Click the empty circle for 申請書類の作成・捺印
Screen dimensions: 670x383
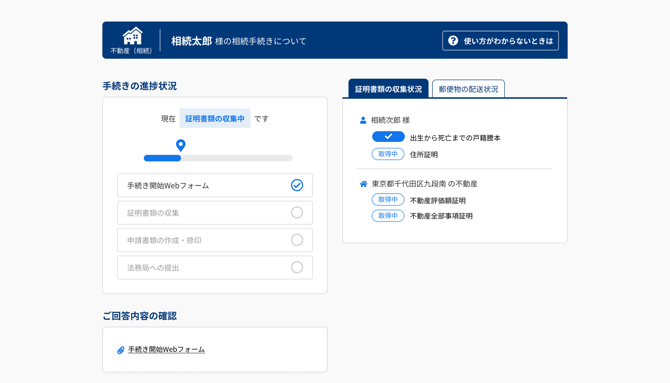(297, 240)
